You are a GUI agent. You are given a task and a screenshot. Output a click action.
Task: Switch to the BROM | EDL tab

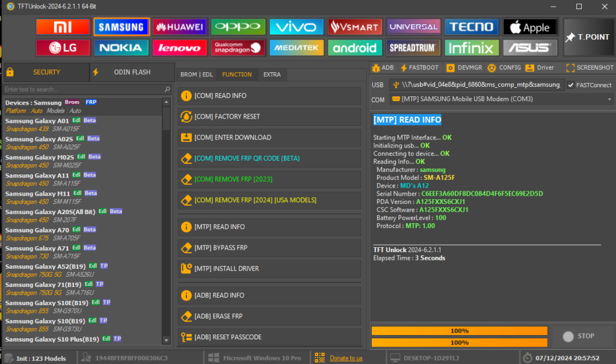point(197,74)
